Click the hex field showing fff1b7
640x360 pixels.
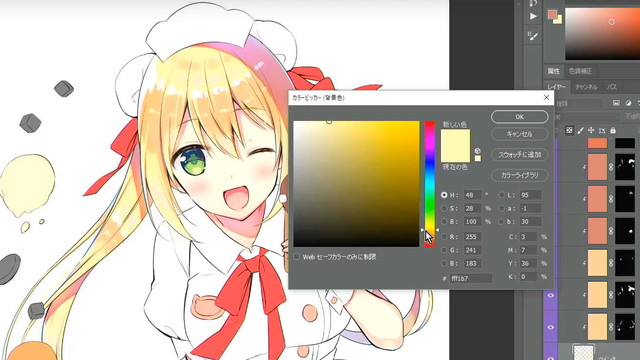471,278
